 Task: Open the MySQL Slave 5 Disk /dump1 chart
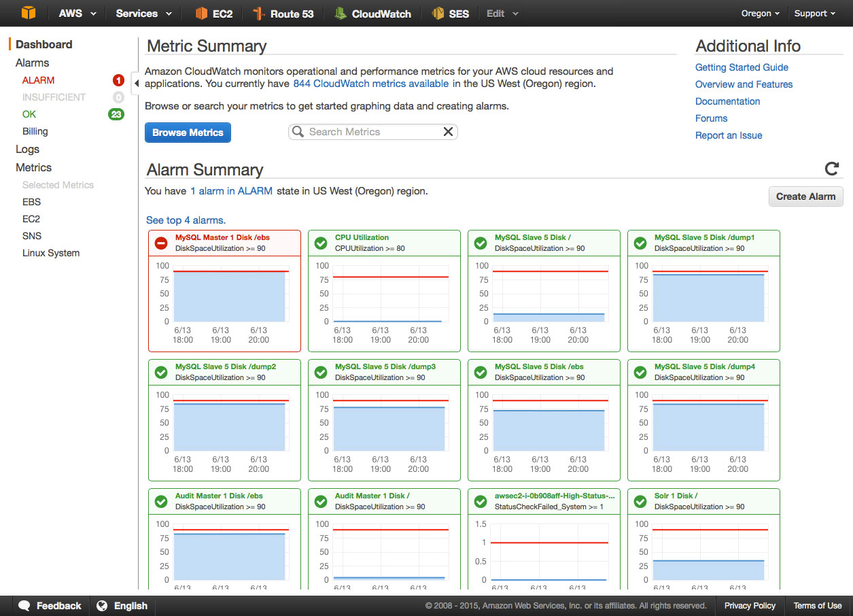(703, 290)
